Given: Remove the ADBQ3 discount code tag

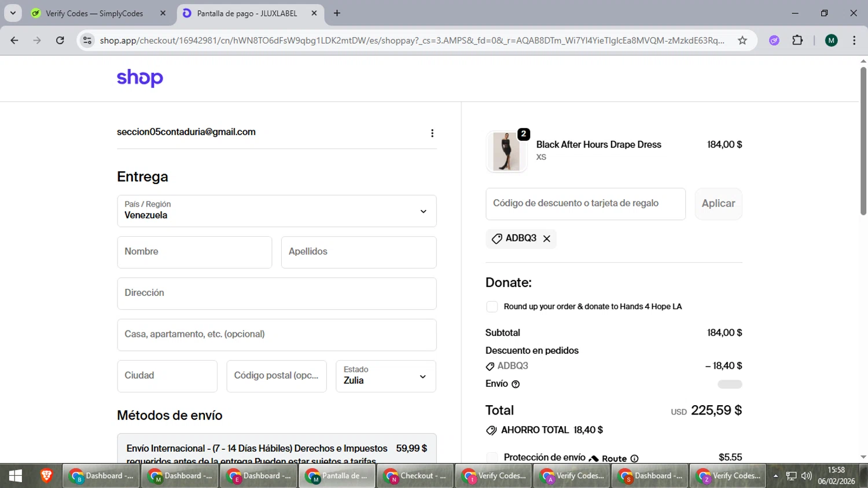Looking at the screenshot, I should pyautogui.click(x=547, y=239).
